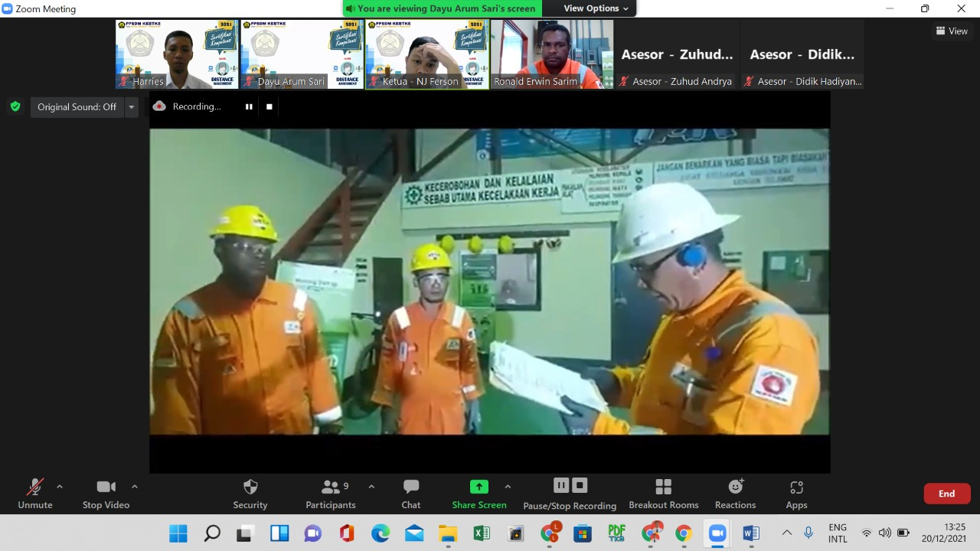Click the green encryption shield icon
Viewport: 980px width, 551px height.
tap(15, 106)
